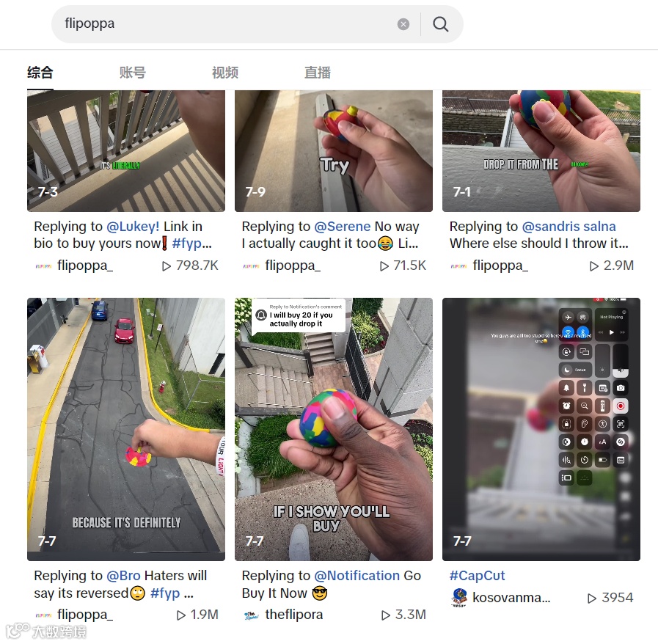Open theflipora profile avatar icon

pyautogui.click(x=251, y=615)
